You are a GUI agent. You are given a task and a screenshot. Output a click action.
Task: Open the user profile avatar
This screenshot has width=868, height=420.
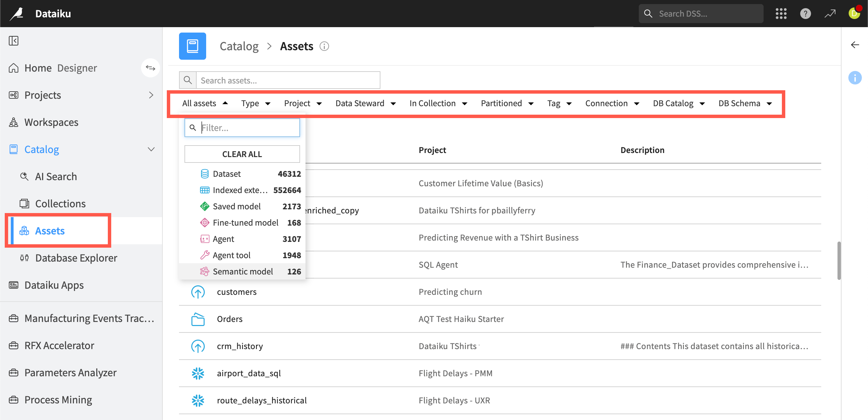click(x=854, y=14)
